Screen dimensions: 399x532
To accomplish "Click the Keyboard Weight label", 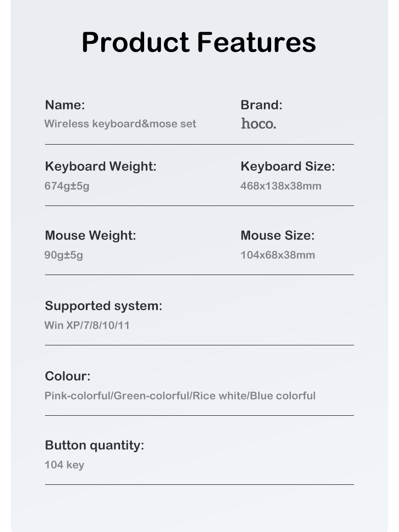I will 100,166.
